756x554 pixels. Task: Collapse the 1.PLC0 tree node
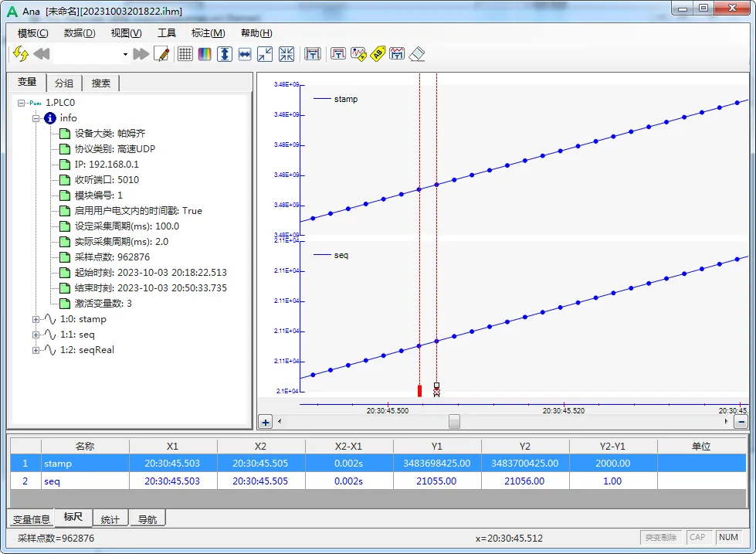[21, 103]
